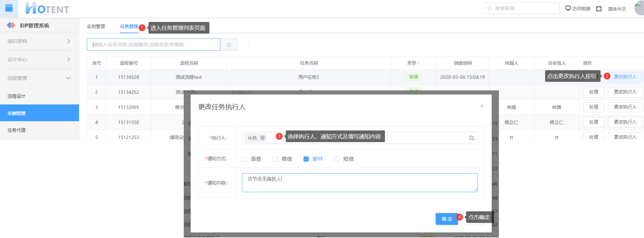644x238 pixels.
Task: Open the 简体中文 language selector
Action: [617, 9]
